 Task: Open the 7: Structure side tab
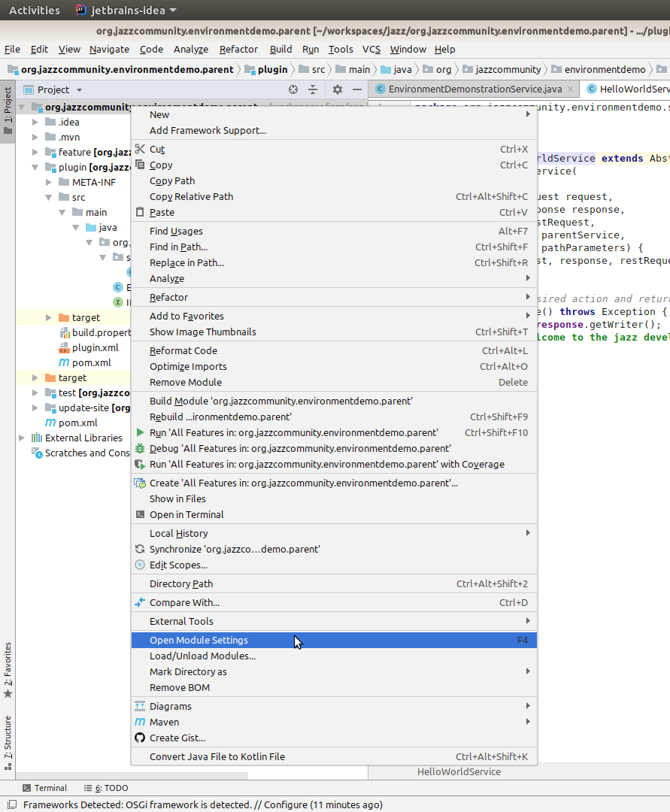[8, 743]
